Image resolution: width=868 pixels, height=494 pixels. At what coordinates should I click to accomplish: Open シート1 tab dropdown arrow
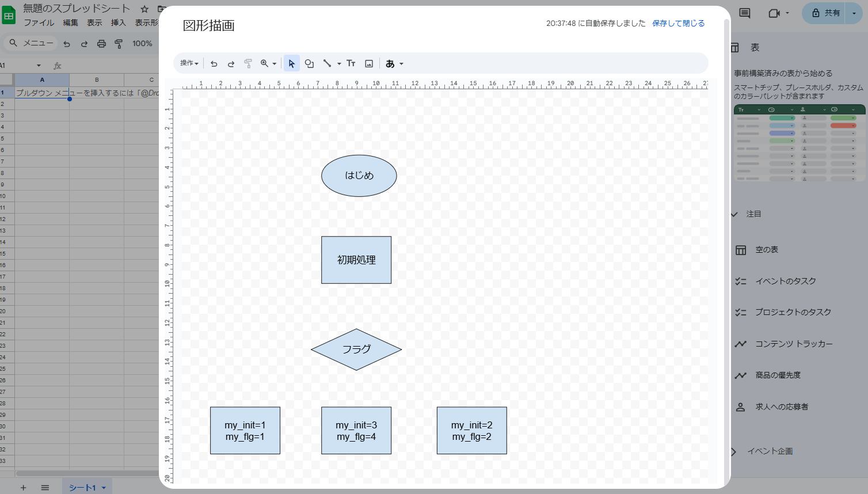click(x=104, y=488)
